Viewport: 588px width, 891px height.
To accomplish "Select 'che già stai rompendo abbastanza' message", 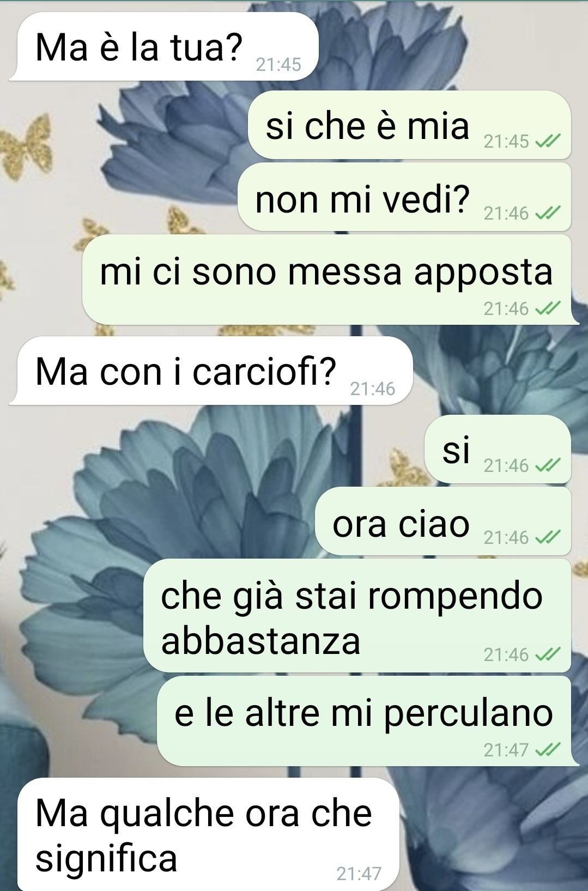I will [357, 615].
